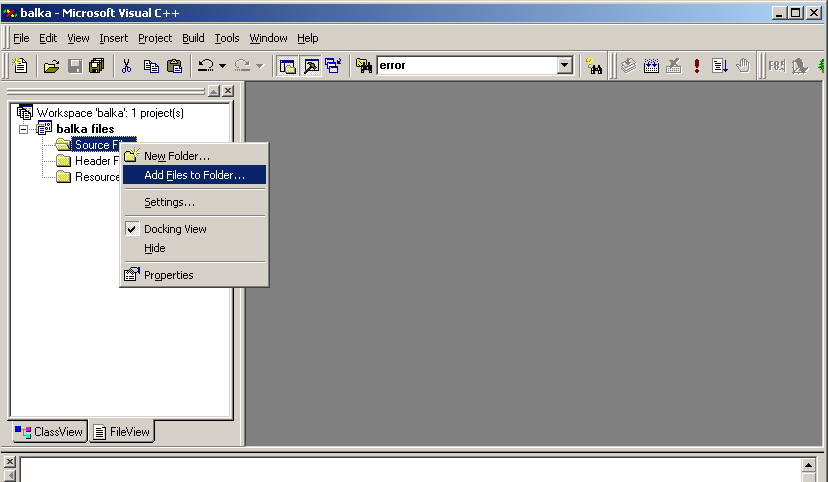
Task: Open the Find combo box dropdown arrow
Action: click(x=565, y=66)
